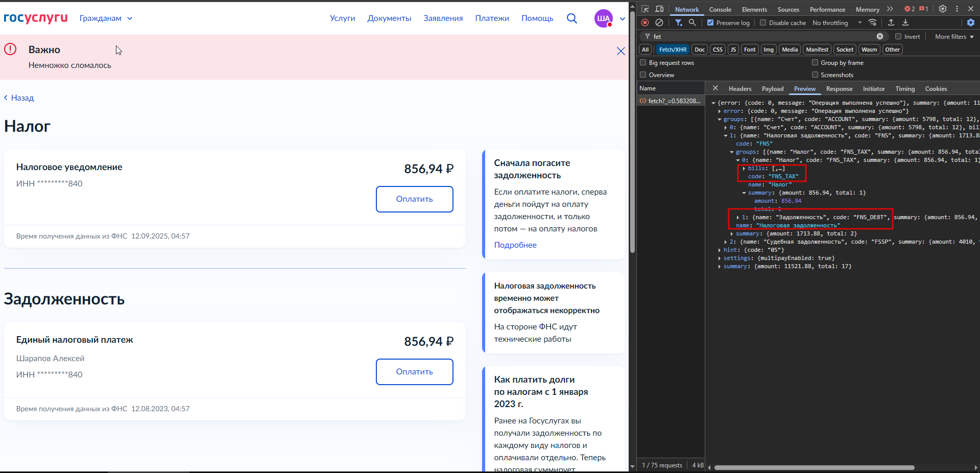Viewport: 980px width, 473px height.
Task: Open the DevTools three-dot customize menu
Action: point(957,9)
